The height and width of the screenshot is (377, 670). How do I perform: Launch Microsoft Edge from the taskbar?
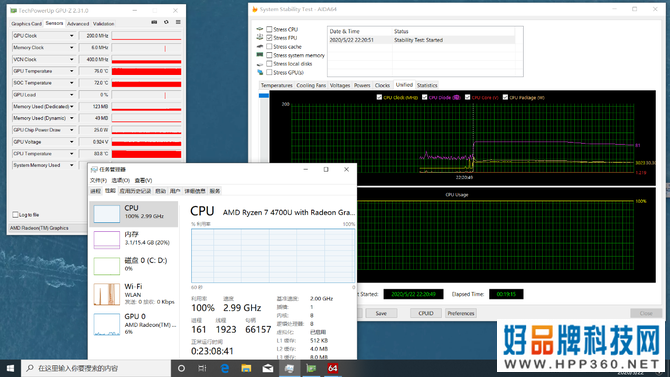(x=224, y=368)
